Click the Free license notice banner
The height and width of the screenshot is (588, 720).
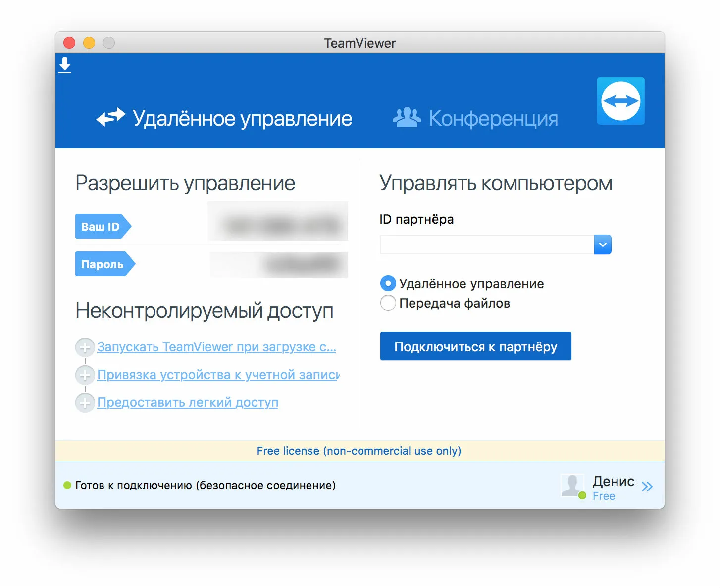(359, 451)
